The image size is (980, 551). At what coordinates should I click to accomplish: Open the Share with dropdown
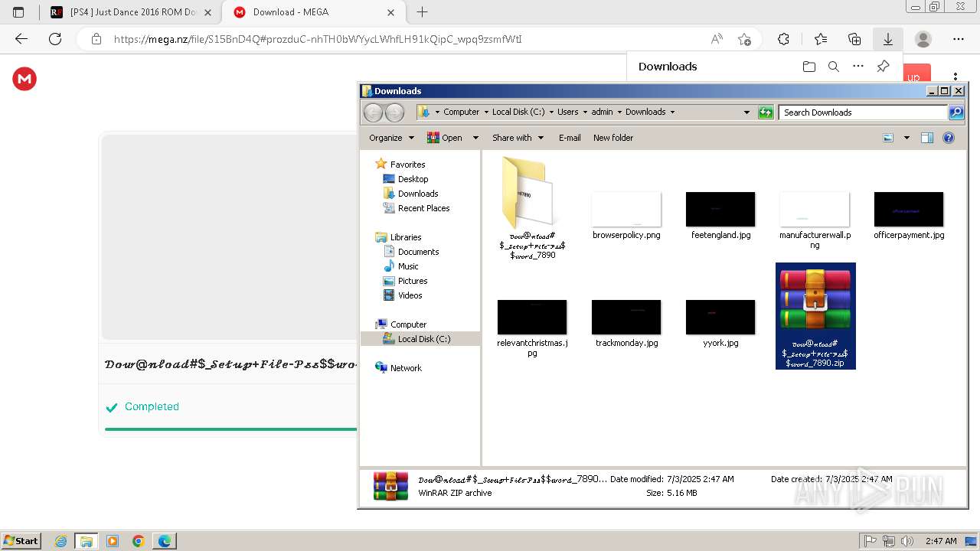518,138
